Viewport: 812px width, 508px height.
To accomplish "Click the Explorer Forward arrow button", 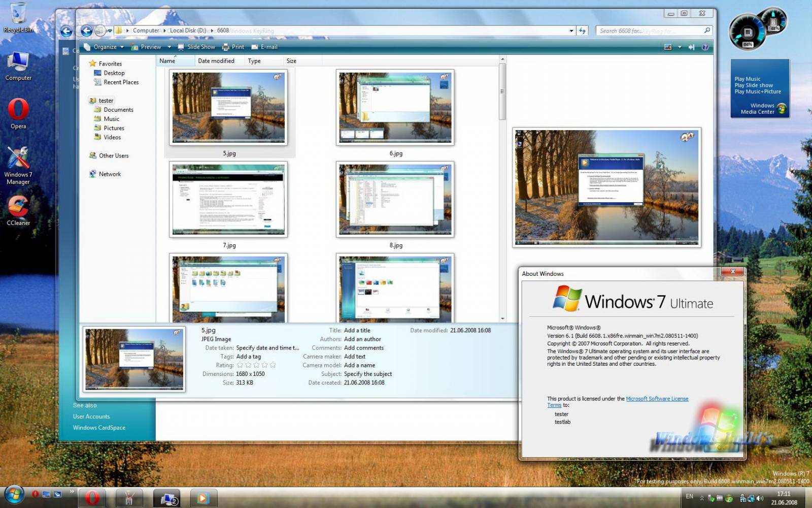I will click(x=100, y=31).
